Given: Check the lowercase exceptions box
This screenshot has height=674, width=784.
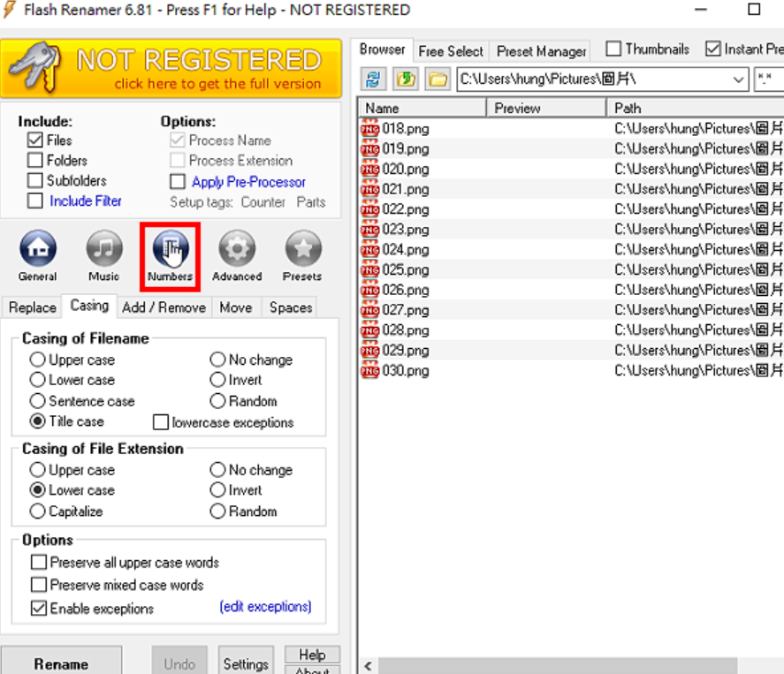Looking at the screenshot, I should pos(161,422).
